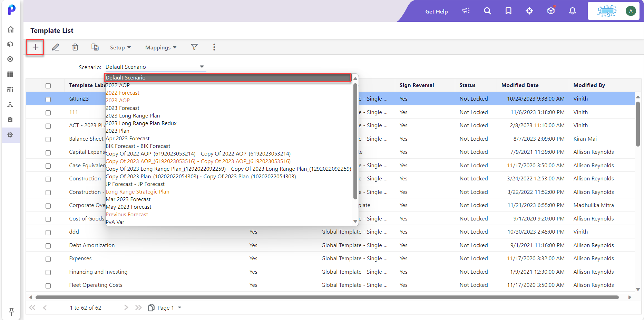
Task: Expand the Setup dropdown
Action: (x=120, y=47)
